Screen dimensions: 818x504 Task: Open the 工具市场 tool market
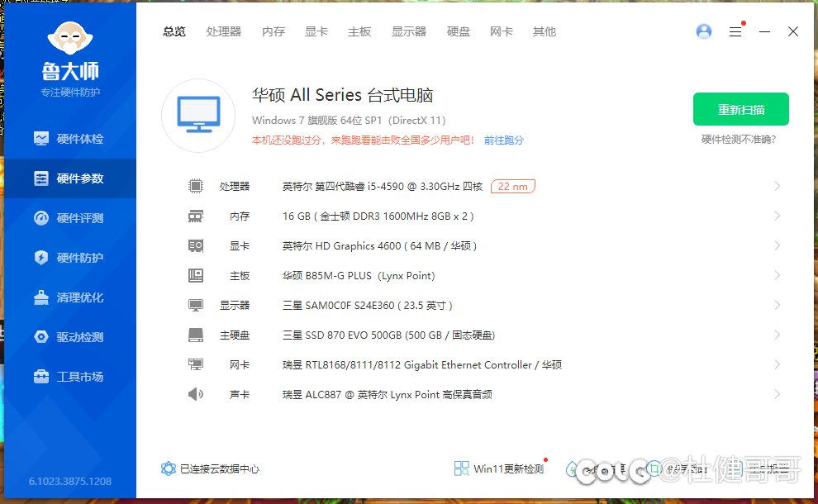69,377
